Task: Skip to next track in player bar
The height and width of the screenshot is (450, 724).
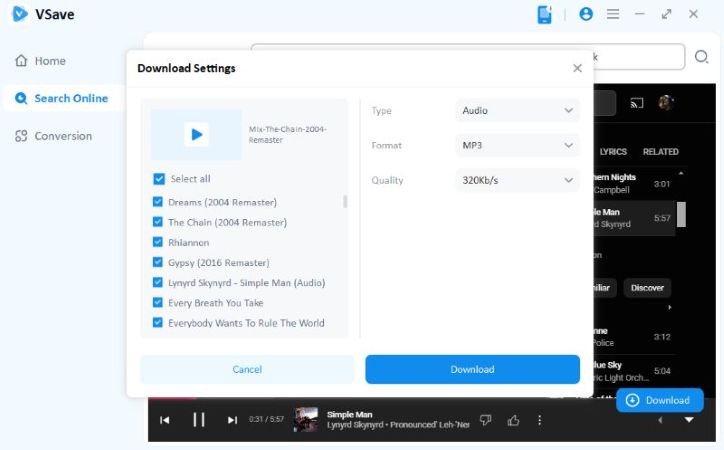Action: pyautogui.click(x=232, y=420)
